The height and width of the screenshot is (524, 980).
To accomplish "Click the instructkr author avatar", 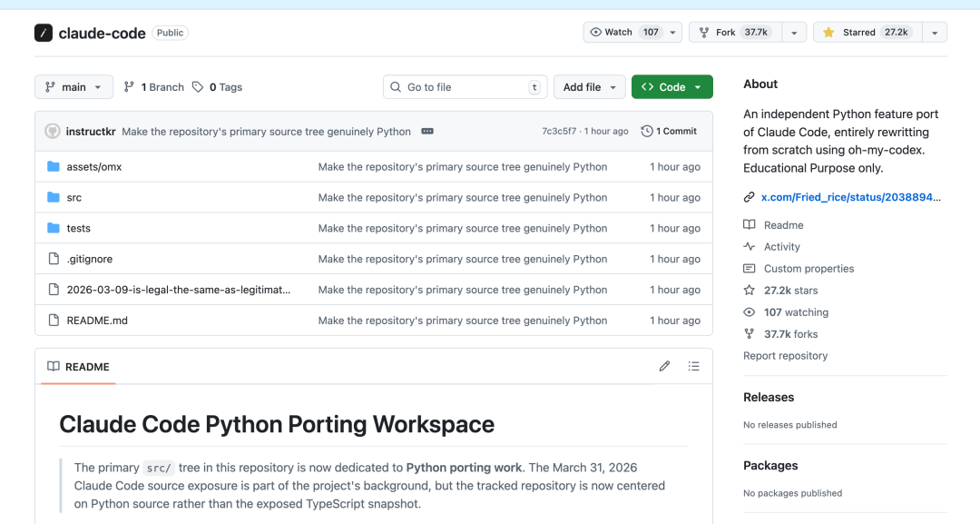I will (53, 132).
